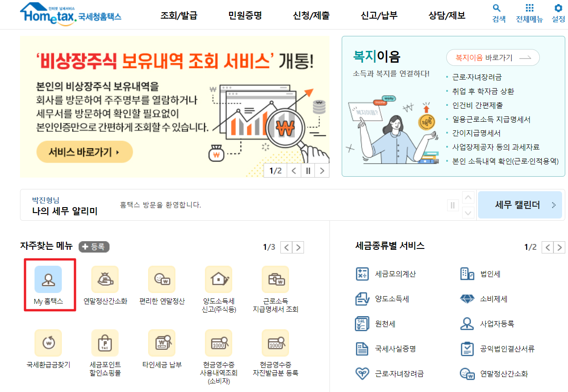Open the 신고/납부 menu
Image resolution: width=568 pixels, height=392 pixels.
pos(378,15)
